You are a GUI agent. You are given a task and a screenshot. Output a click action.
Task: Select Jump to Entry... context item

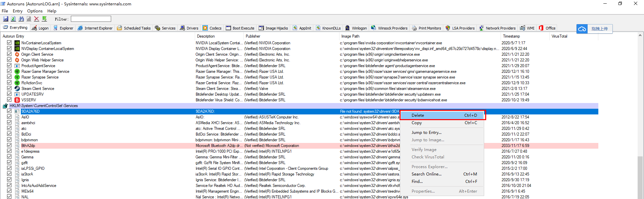442,133
